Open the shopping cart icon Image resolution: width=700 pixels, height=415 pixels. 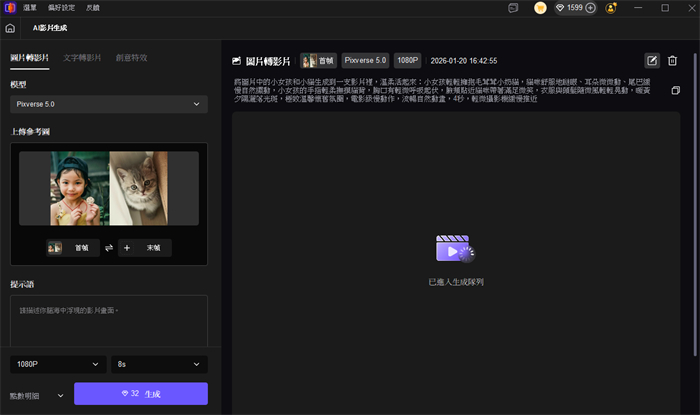[540, 8]
